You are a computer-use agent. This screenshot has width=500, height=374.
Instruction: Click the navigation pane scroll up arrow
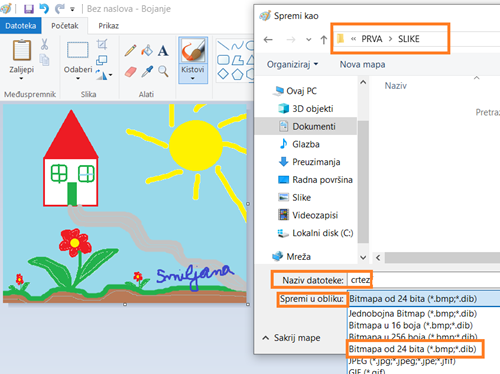(363, 82)
